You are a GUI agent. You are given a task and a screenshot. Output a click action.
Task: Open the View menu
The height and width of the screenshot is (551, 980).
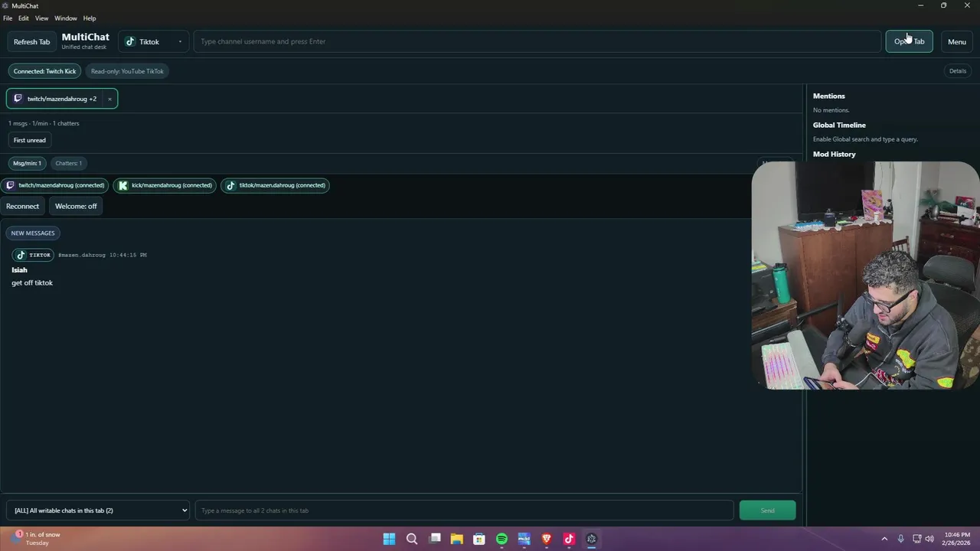pos(41,18)
